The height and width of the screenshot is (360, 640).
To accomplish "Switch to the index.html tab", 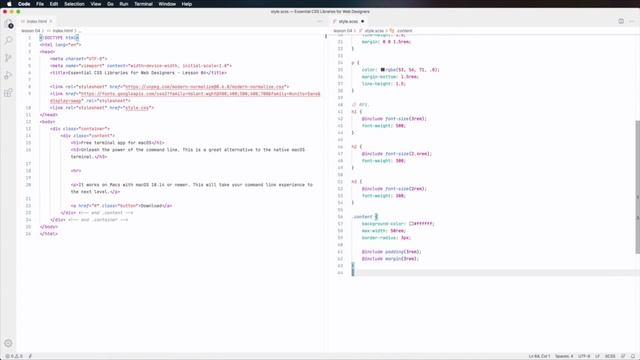I will 36,21.
